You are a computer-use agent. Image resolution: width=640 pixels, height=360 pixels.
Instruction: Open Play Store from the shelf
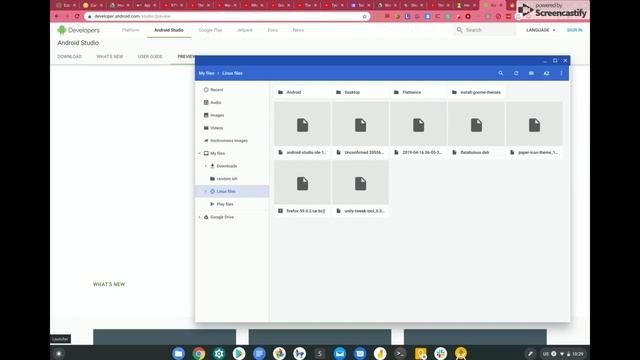(239, 353)
